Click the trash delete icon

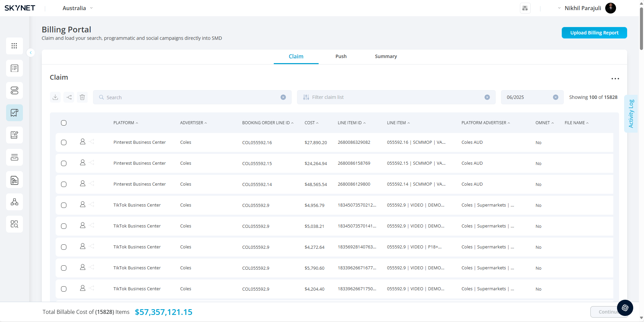(82, 97)
